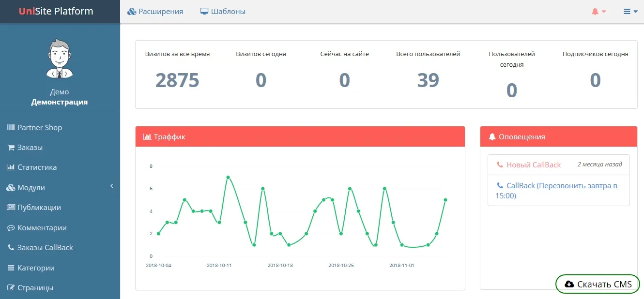Click the UniSite Platform logo
Screen dimensions: 644x299
click(56, 11)
